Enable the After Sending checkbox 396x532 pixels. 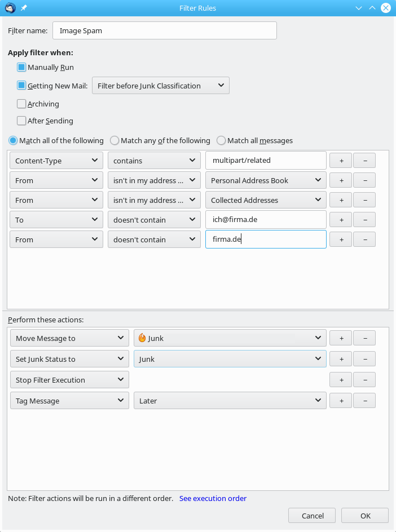point(21,121)
